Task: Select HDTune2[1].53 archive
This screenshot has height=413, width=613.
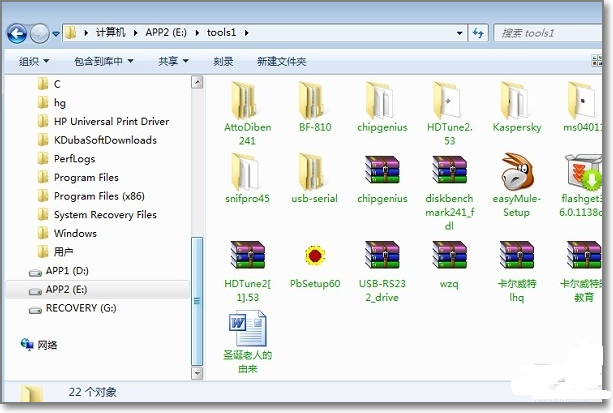Action: 247,271
